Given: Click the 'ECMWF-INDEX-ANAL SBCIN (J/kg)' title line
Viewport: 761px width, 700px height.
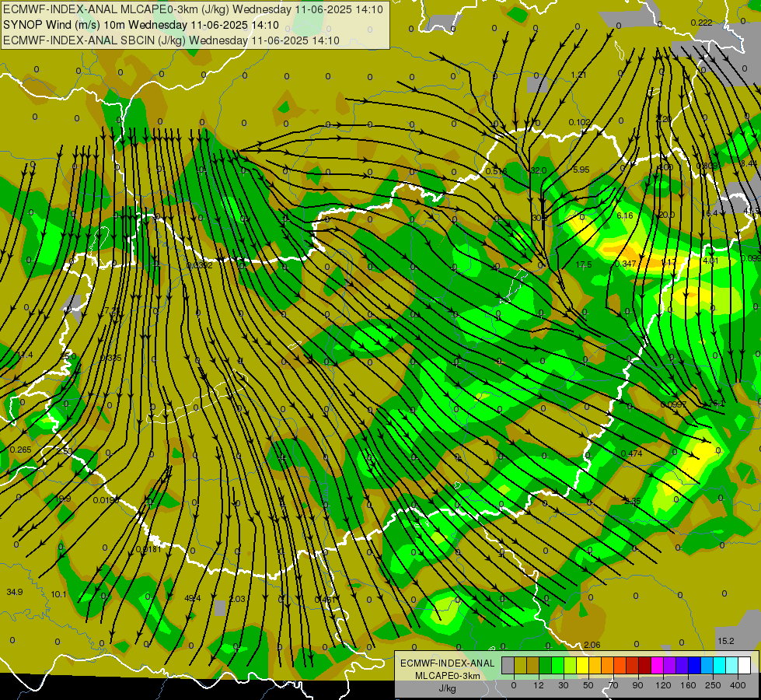Looking at the screenshot, I should point(171,40).
